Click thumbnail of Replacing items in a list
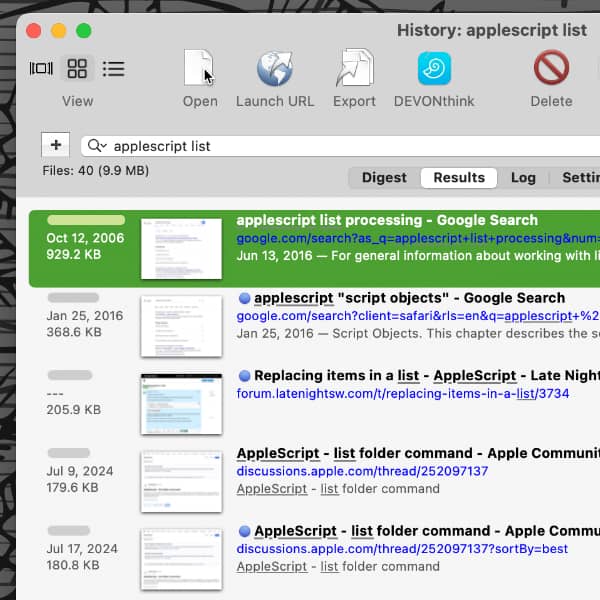The width and height of the screenshot is (600, 600). [x=181, y=404]
